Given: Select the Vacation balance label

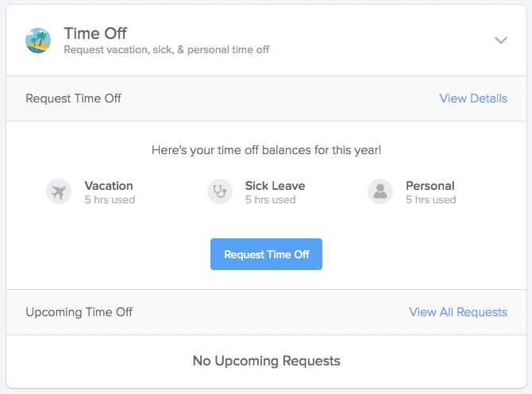Looking at the screenshot, I should (x=109, y=186).
